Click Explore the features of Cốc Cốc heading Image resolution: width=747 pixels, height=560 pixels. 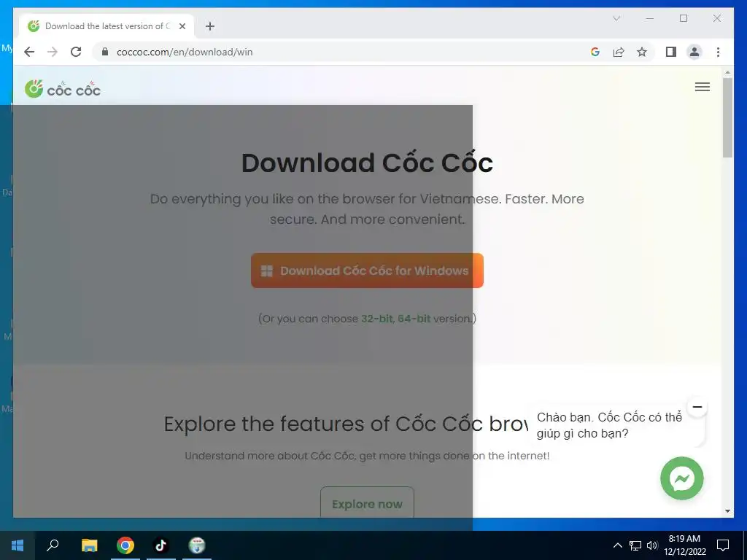click(x=346, y=424)
